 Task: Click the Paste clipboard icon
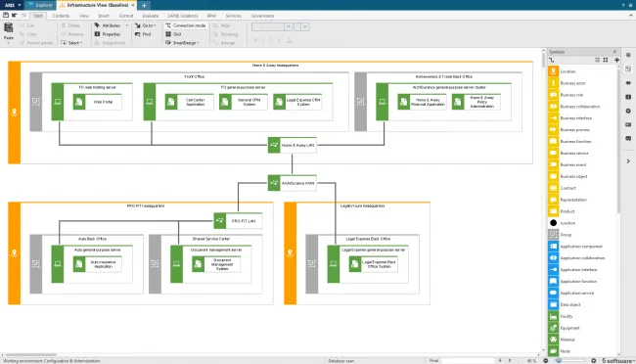[9, 28]
